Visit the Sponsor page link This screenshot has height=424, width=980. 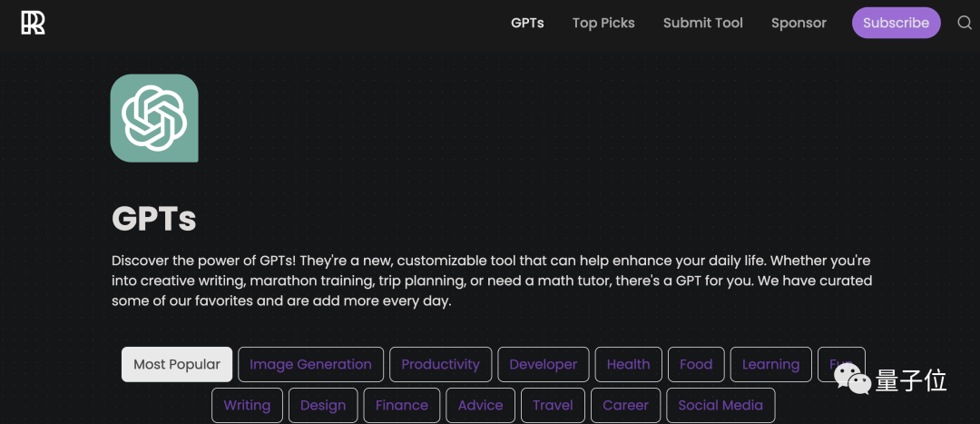(799, 23)
